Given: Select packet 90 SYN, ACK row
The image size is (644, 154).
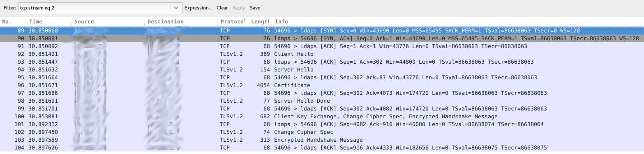Looking at the screenshot, I should (322, 38).
